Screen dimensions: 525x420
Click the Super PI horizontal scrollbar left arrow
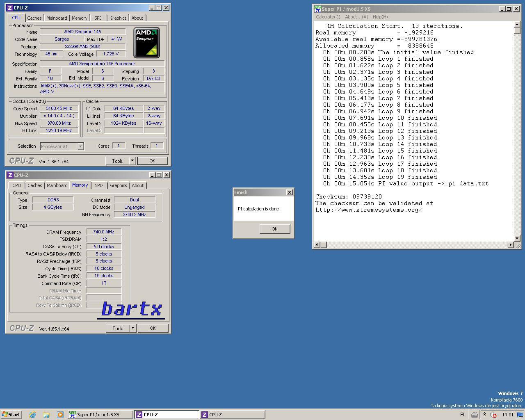(x=317, y=245)
